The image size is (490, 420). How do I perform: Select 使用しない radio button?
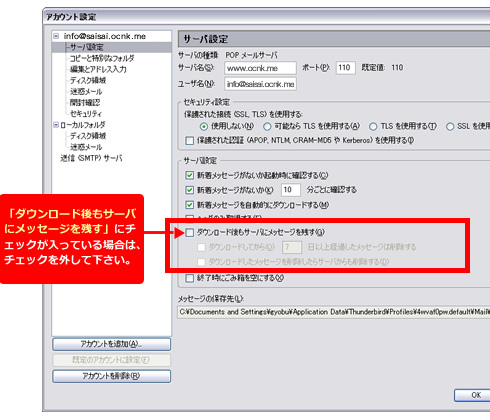coord(204,127)
